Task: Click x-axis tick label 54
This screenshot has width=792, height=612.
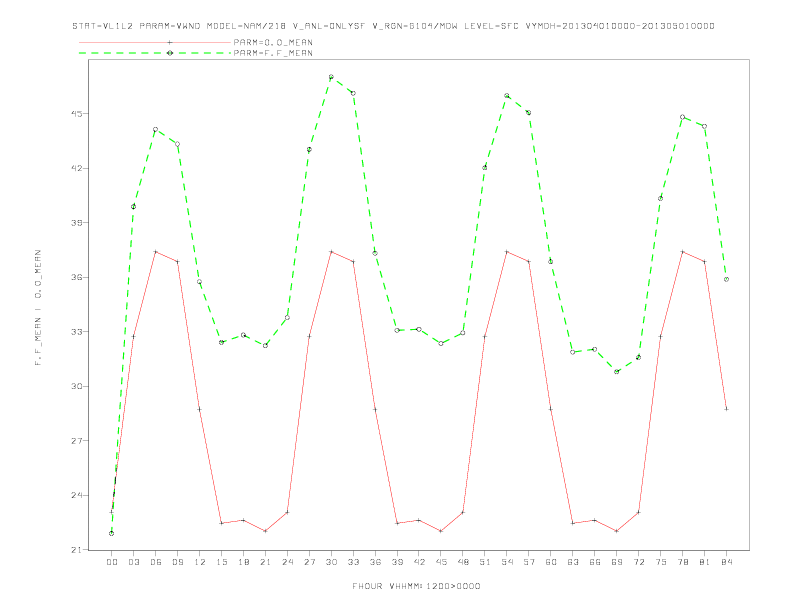Action: 507,562
